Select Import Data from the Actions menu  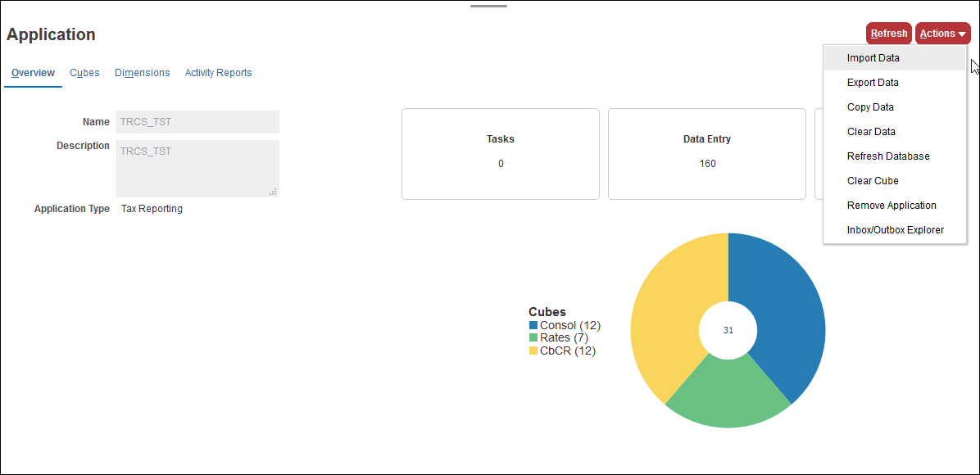[873, 57]
